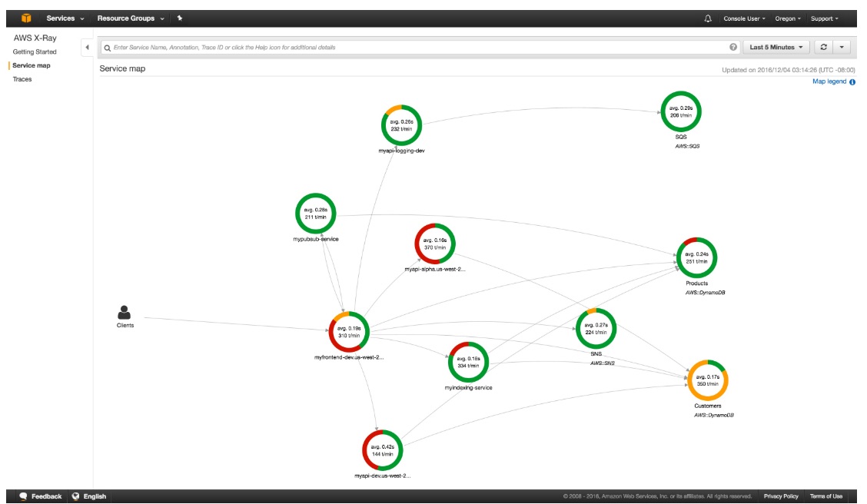Focus the service name search field
The image size is (867, 504).
(x=420, y=48)
